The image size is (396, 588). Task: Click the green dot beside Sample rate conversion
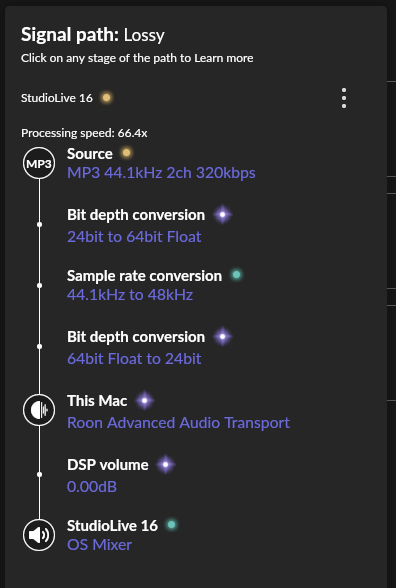(x=236, y=275)
